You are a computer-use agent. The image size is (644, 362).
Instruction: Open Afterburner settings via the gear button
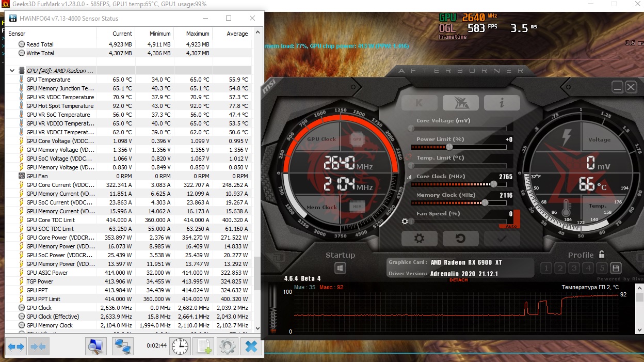(x=419, y=239)
